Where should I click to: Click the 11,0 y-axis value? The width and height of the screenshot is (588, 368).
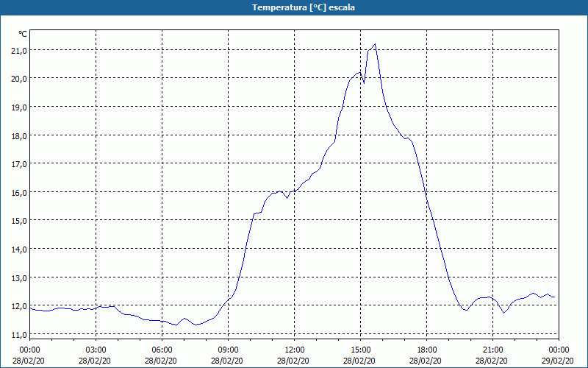tap(19, 334)
